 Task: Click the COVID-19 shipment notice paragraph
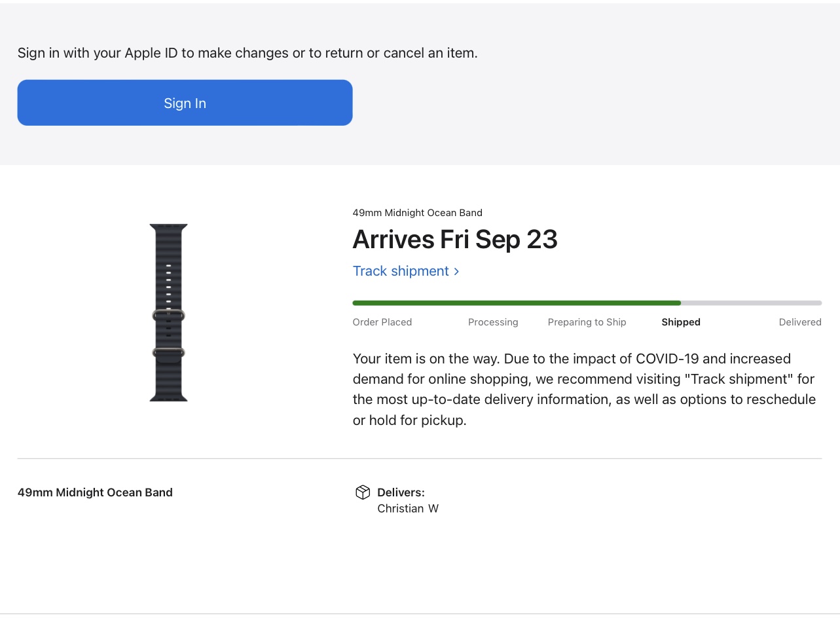(x=584, y=389)
